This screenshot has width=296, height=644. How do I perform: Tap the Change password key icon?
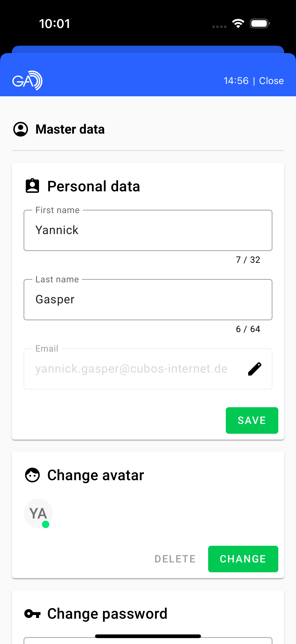point(32,614)
